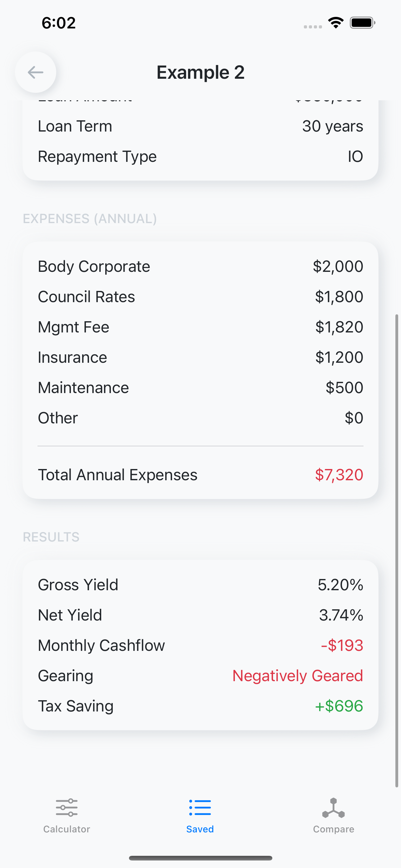Tap the Compare tab label
401x868 pixels.
click(x=333, y=829)
